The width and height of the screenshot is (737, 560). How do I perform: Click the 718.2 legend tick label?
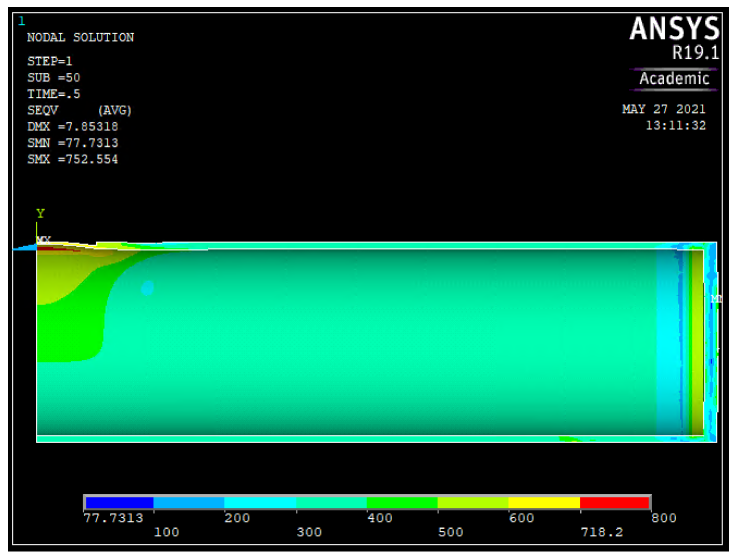(602, 532)
